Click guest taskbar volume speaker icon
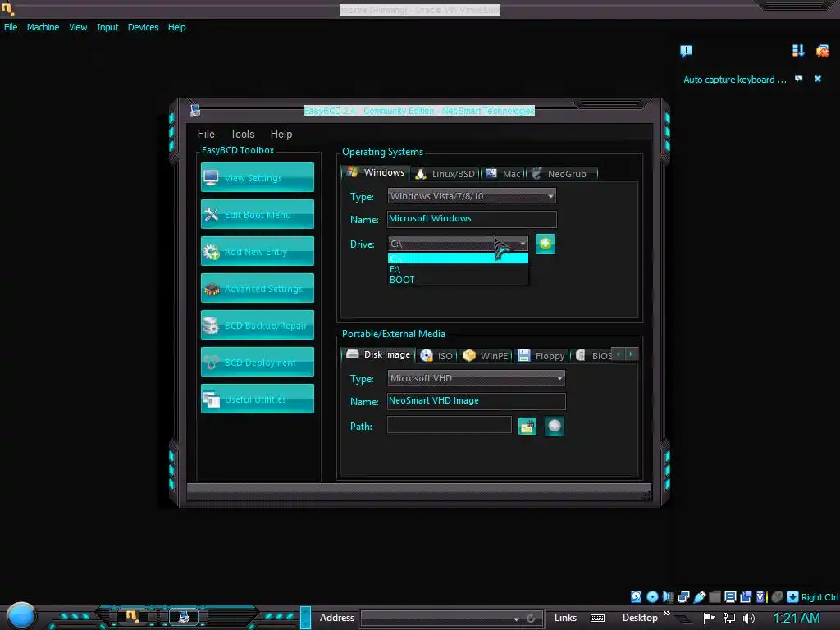 pyautogui.click(x=748, y=619)
